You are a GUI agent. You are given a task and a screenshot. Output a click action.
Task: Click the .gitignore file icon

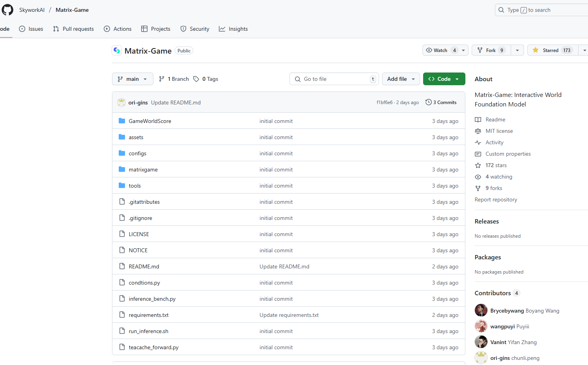(x=122, y=218)
